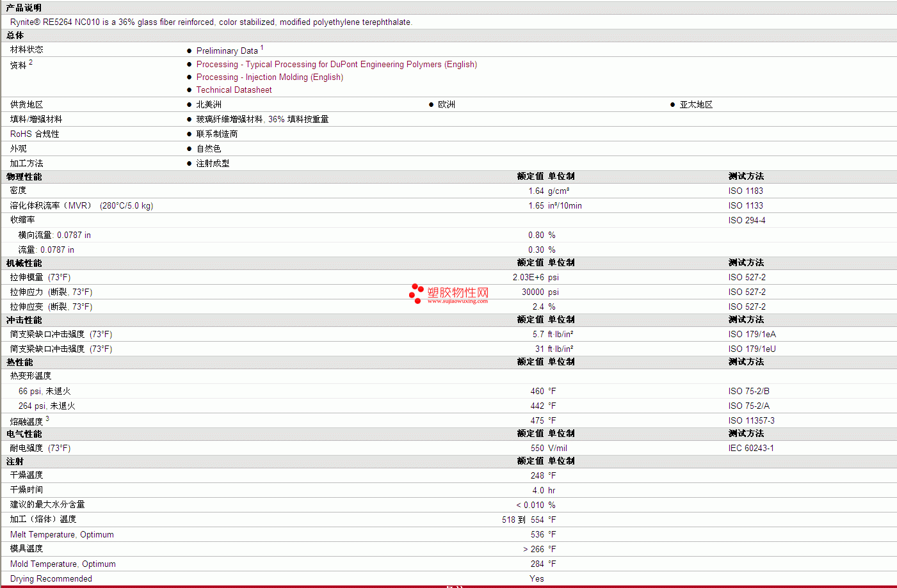Click the Drying Recommended row label
This screenshot has width=897, height=588.
(51, 579)
